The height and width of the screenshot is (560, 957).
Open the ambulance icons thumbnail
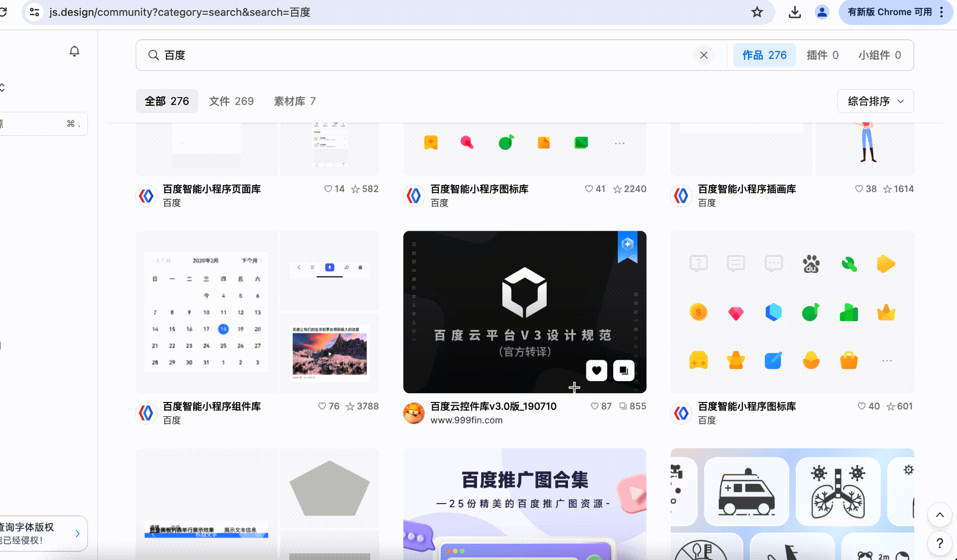[x=792, y=504]
